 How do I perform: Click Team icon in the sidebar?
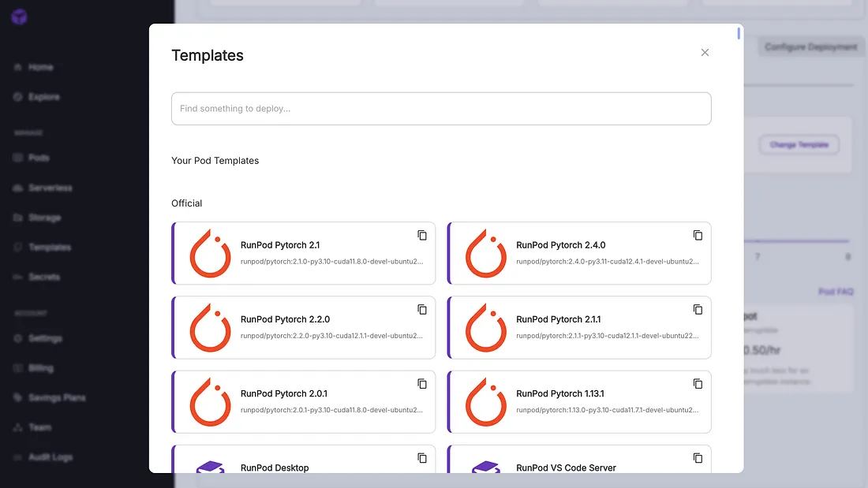17,427
